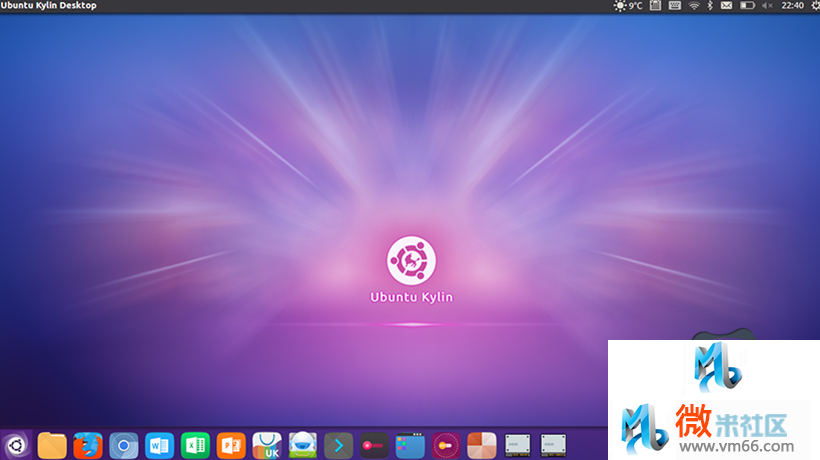
Task: Open the battery status indicator
Action: [747, 6]
